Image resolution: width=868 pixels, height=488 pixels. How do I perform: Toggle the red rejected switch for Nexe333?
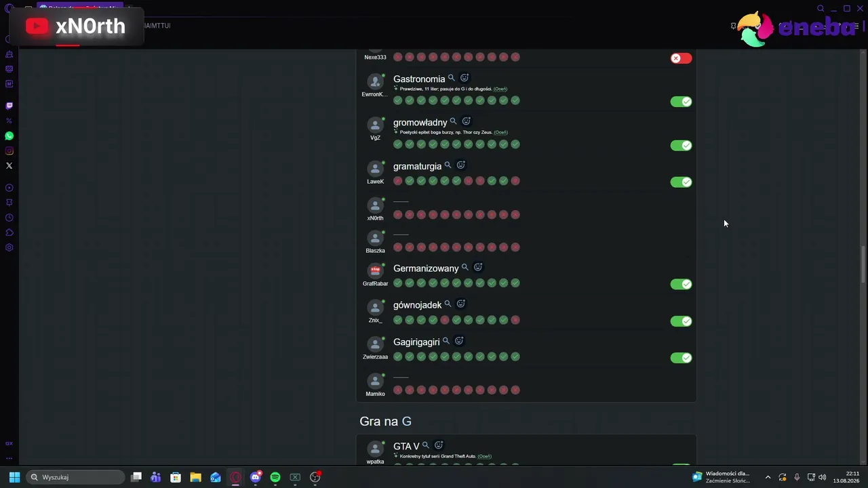pos(681,58)
